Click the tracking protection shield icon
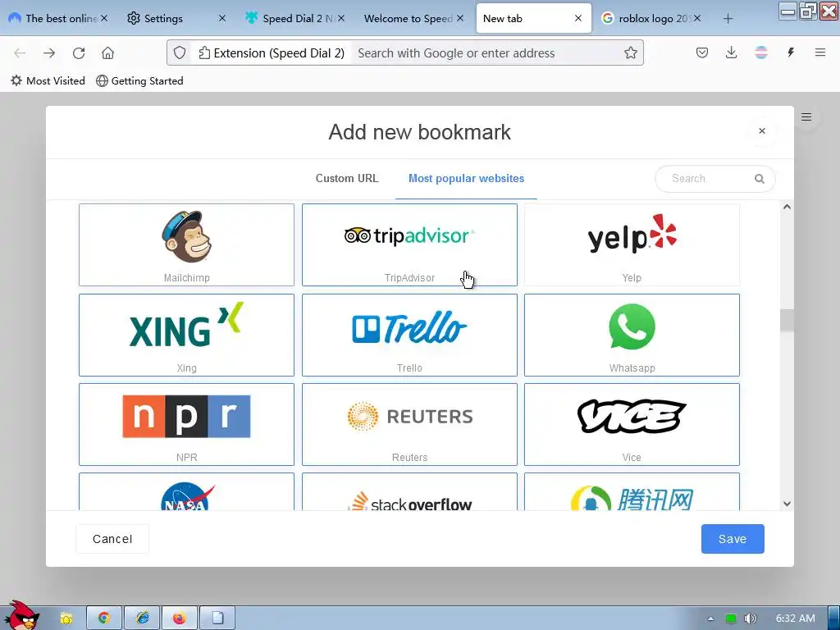This screenshot has height=630, width=840. 180,52
